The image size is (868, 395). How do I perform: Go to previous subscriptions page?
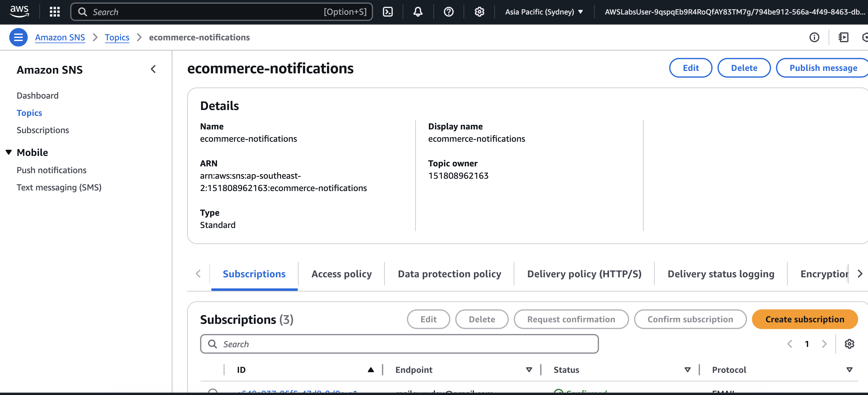[x=790, y=344]
